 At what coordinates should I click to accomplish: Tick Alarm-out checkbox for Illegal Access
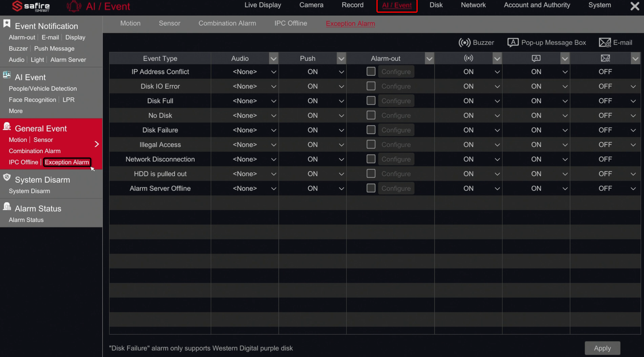pos(371,144)
